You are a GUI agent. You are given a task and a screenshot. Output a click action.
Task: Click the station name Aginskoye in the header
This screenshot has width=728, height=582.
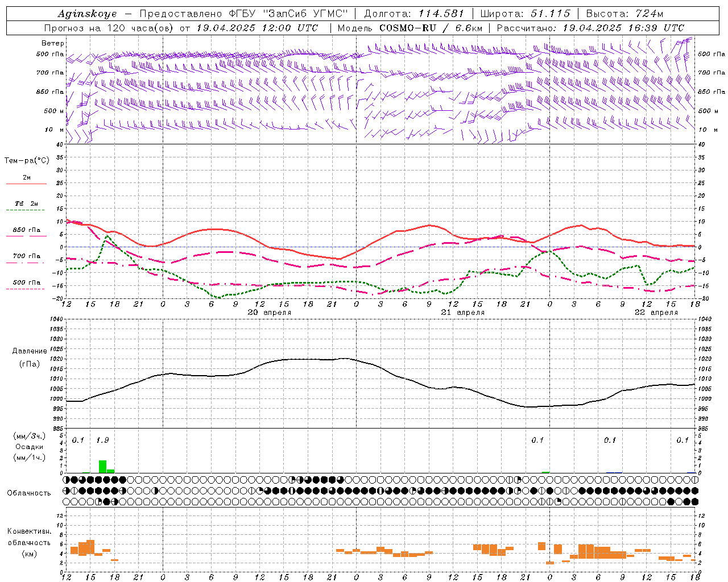coord(87,14)
